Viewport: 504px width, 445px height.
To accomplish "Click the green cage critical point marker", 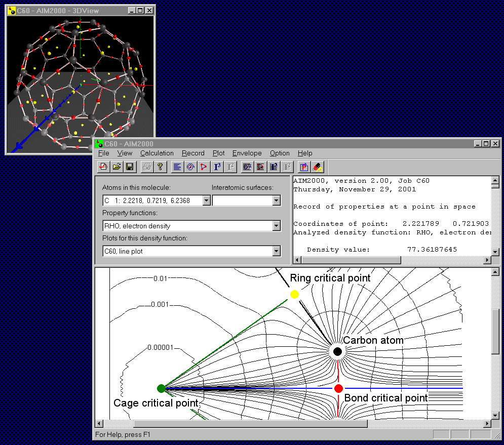I will [161, 388].
